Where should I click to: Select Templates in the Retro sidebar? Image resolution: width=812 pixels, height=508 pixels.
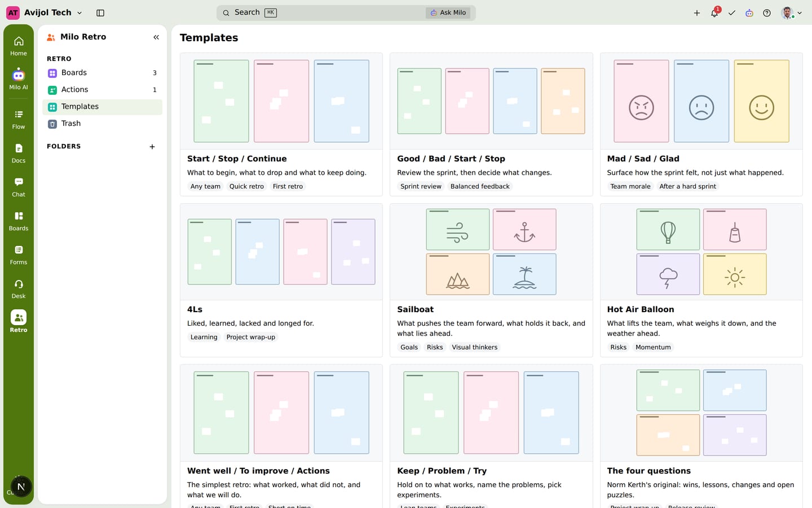point(102,107)
